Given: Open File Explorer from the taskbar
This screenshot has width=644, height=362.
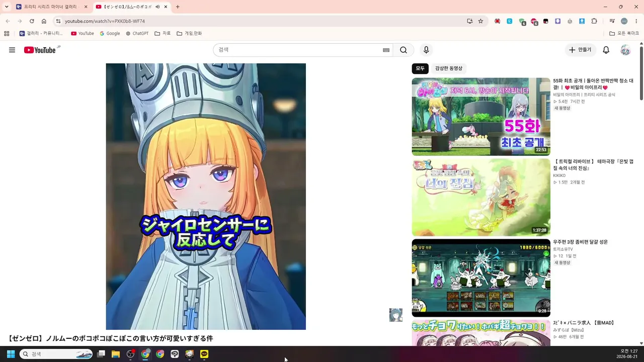Looking at the screenshot, I should pyautogui.click(x=116, y=354).
